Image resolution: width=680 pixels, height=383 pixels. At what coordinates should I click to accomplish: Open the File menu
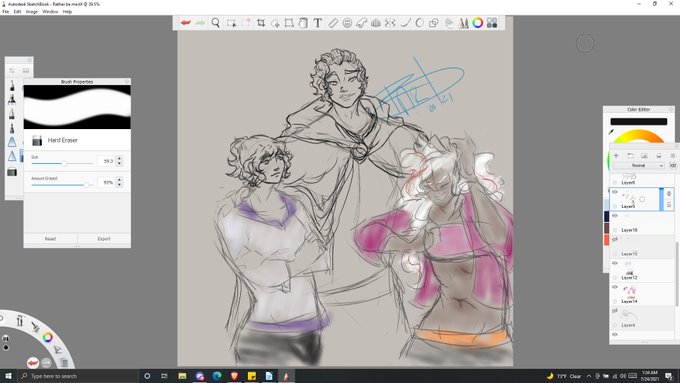tap(6, 12)
